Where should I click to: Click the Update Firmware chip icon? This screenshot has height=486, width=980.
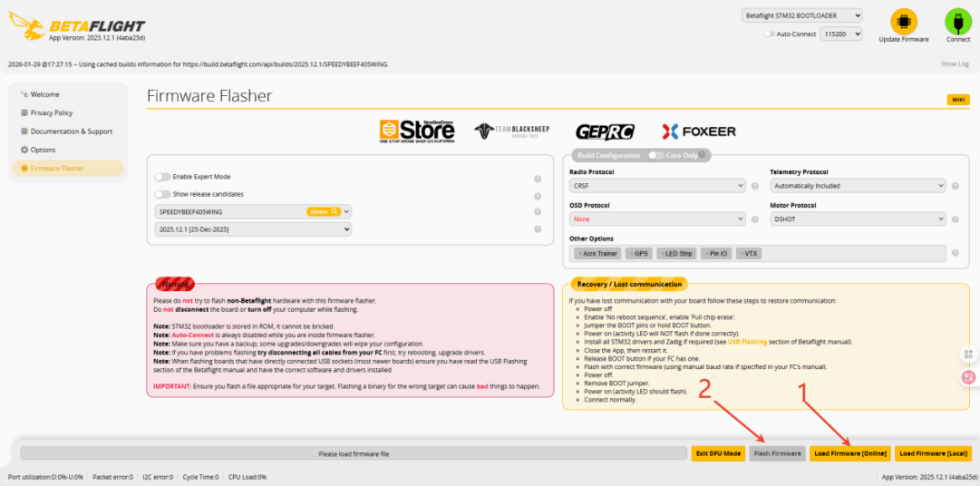[x=903, y=22]
